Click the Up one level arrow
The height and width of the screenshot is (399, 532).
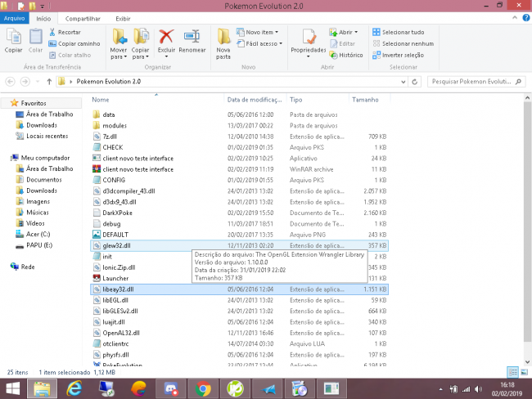[49, 82]
